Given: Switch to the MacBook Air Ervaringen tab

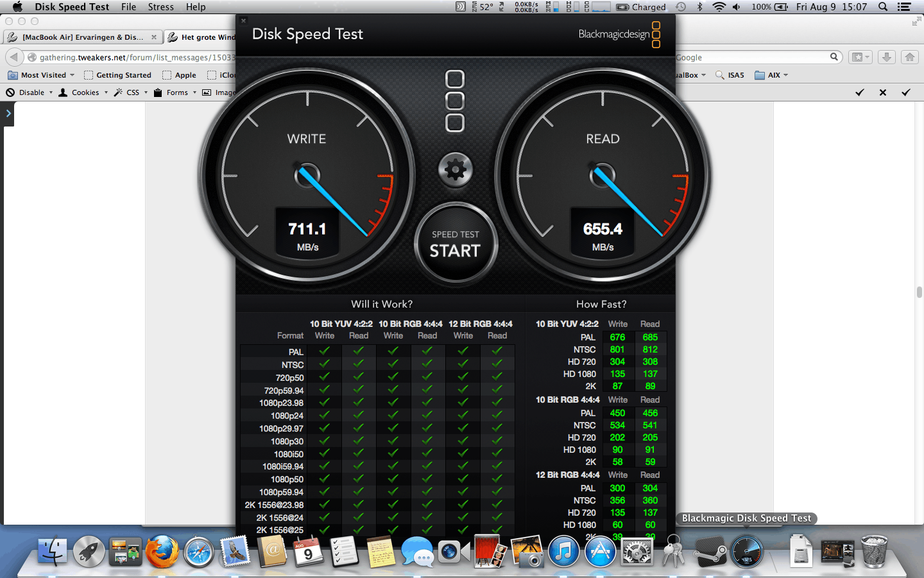Looking at the screenshot, I should [x=82, y=37].
